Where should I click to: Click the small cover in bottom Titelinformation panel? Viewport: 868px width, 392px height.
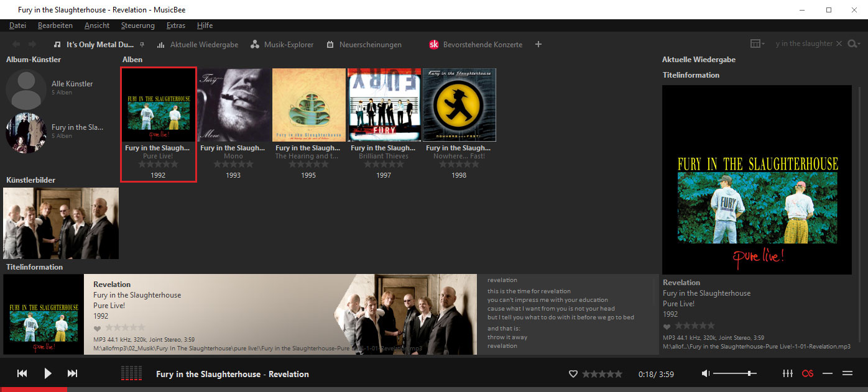point(44,314)
